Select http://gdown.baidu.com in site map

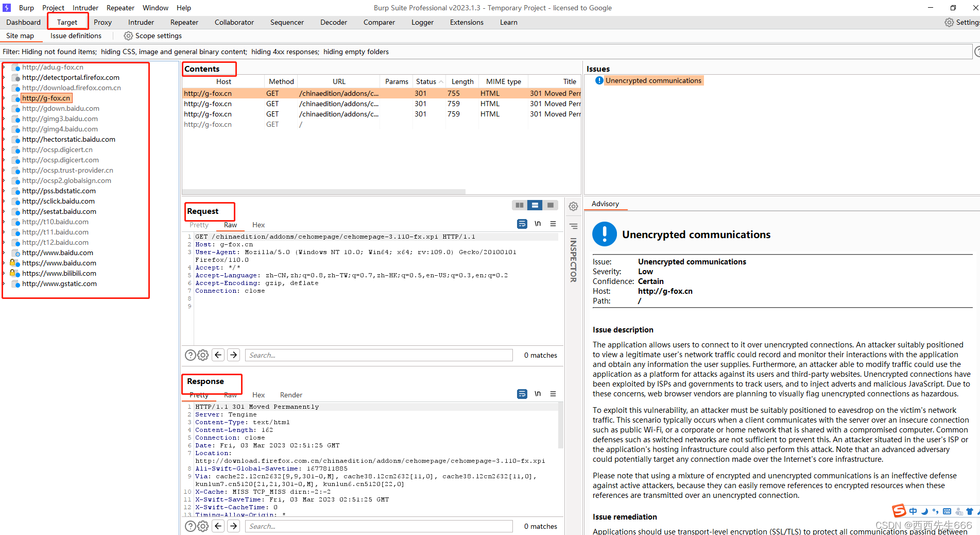pos(61,109)
